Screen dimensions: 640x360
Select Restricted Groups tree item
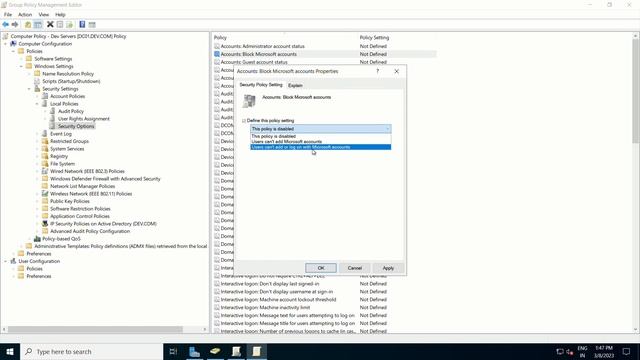point(69,141)
